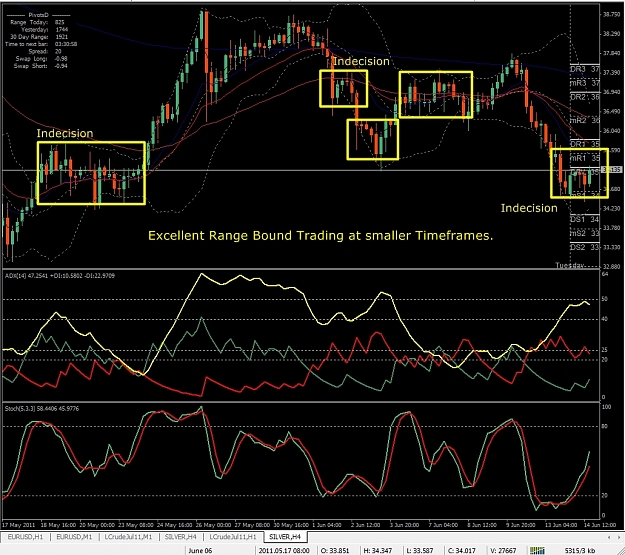
Task: Select the active SILVER,H4 tab with white background
Action: [x=285, y=537]
